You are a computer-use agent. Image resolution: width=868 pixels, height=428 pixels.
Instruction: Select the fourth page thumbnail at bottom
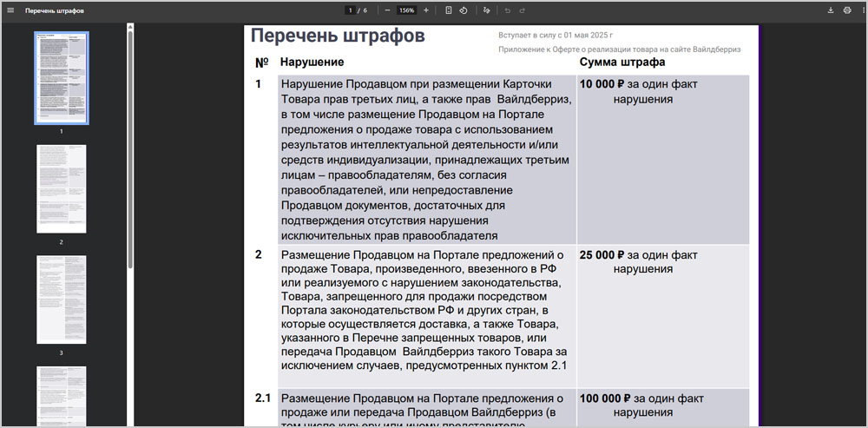click(x=62, y=396)
